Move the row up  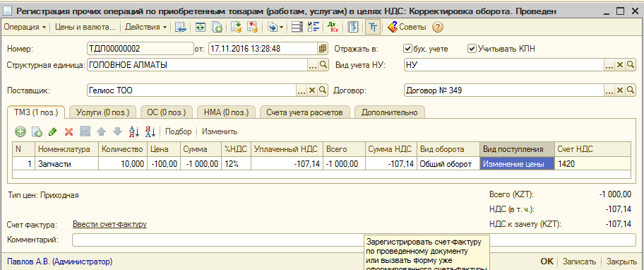pos(101,132)
